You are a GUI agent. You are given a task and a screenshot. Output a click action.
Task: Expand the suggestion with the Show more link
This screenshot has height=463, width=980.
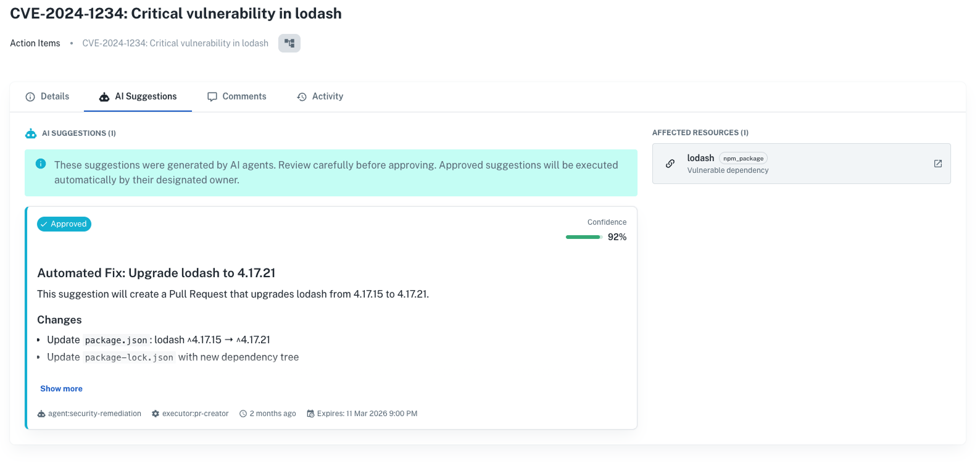tap(60, 388)
